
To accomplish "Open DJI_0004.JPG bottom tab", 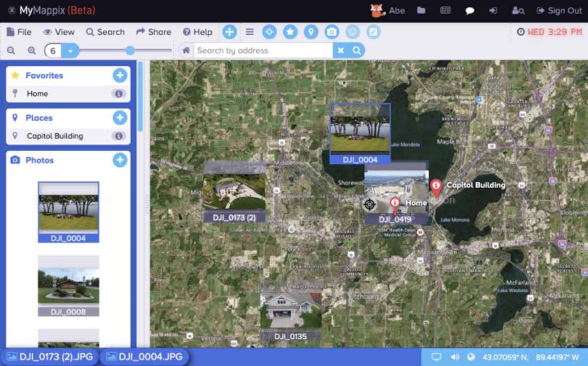I will point(145,357).
